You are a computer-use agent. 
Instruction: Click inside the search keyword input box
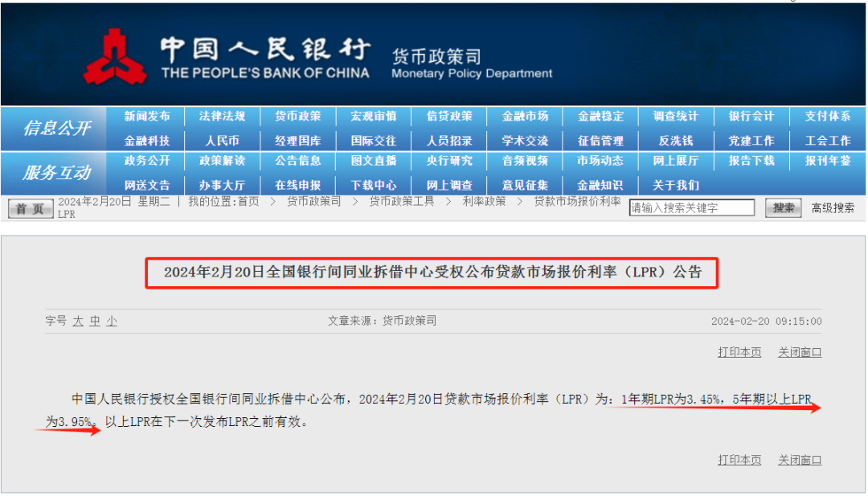pyautogui.click(x=691, y=207)
